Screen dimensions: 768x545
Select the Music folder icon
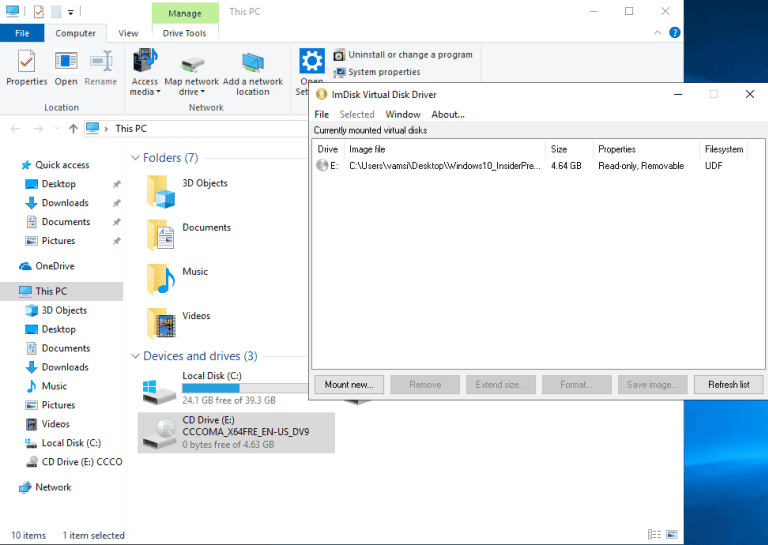click(x=161, y=279)
